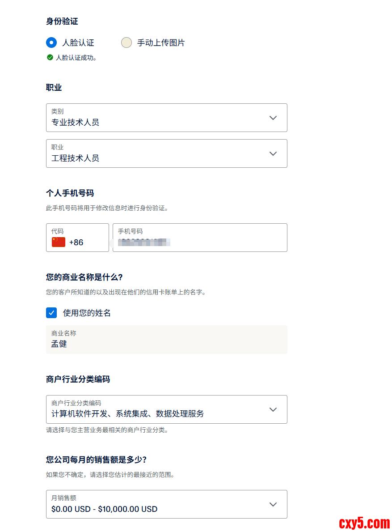392x532 pixels.
Task: Click the green 人脸认证成功 checkmark icon
Action: (x=50, y=57)
